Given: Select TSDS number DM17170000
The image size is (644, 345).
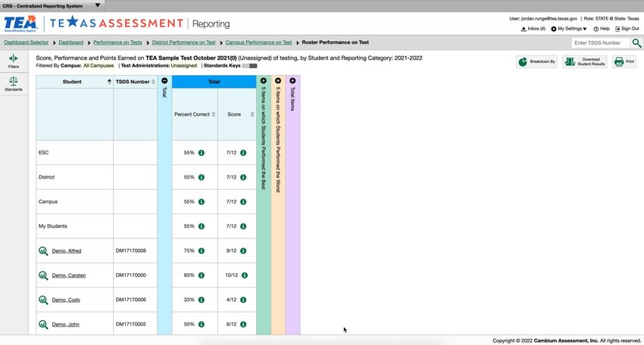Looking at the screenshot, I should click(130, 275).
